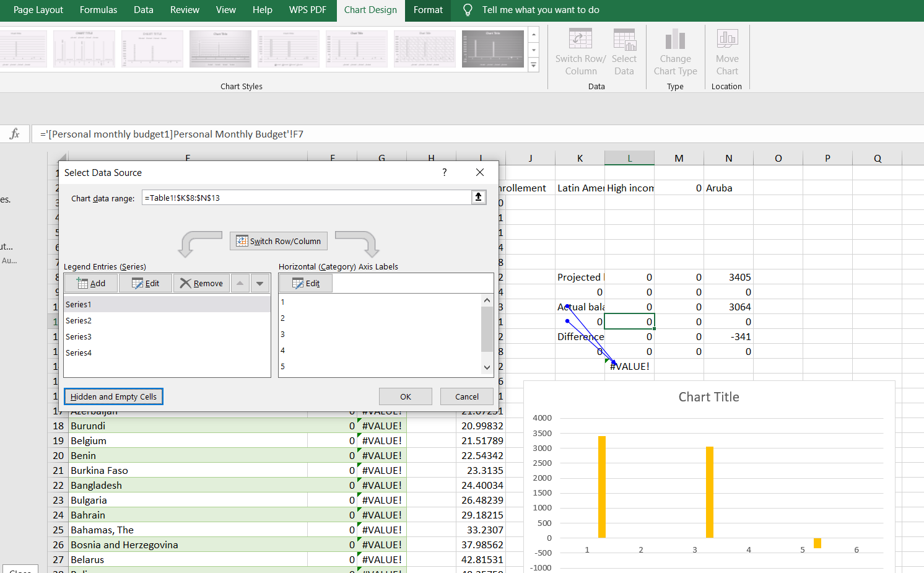Open the Format ribbon tab

pyautogui.click(x=428, y=10)
